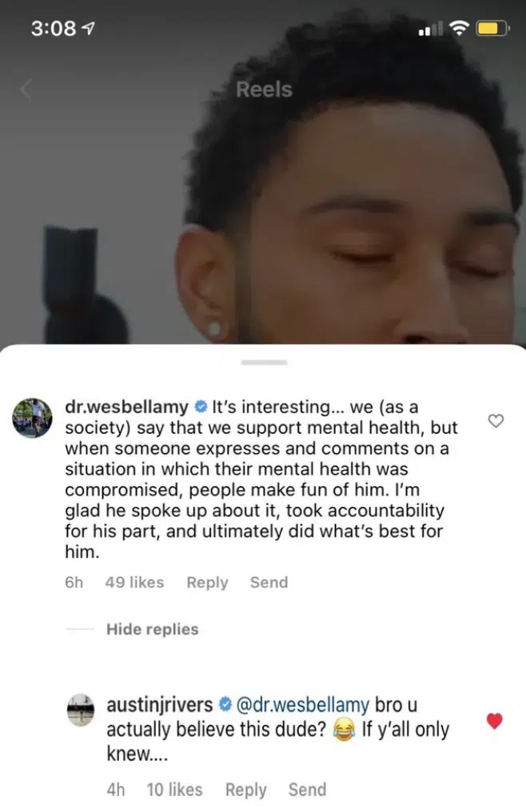Reply to austinjrivers' comment

(x=245, y=790)
